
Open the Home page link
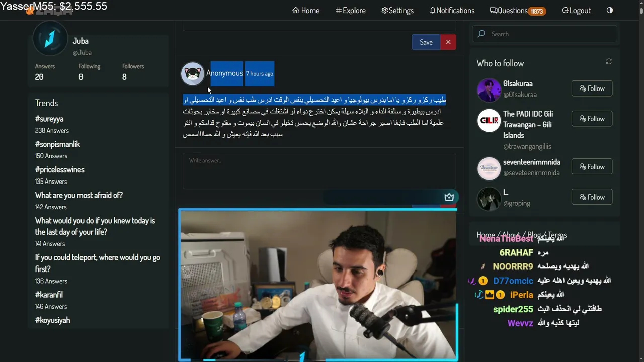[x=306, y=10]
